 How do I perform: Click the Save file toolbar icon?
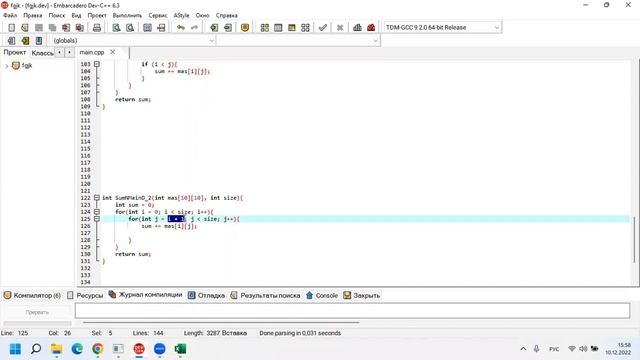click(x=39, y=28)
